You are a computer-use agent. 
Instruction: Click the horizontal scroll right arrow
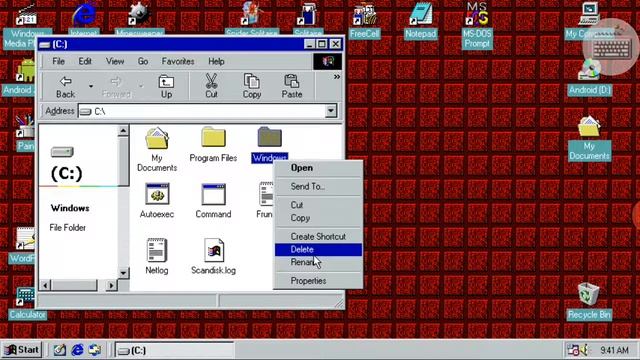[111, 285]
